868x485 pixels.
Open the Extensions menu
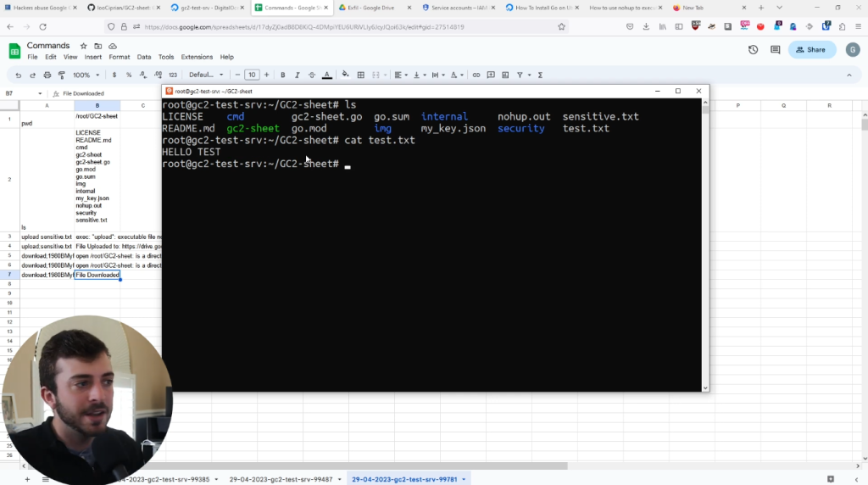pyautogui.click(x=197, y=57)
